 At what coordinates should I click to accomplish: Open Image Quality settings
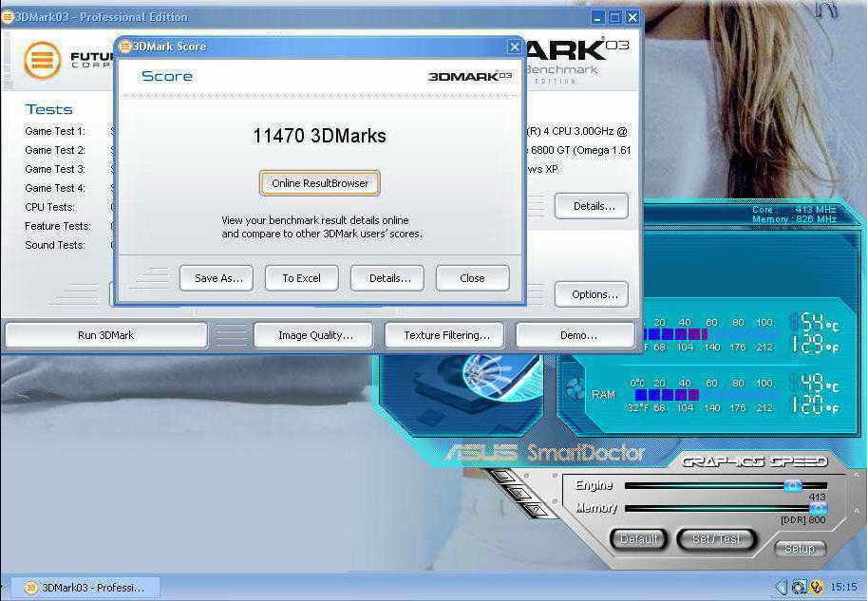pyautogui.click(x=313, y=335)
